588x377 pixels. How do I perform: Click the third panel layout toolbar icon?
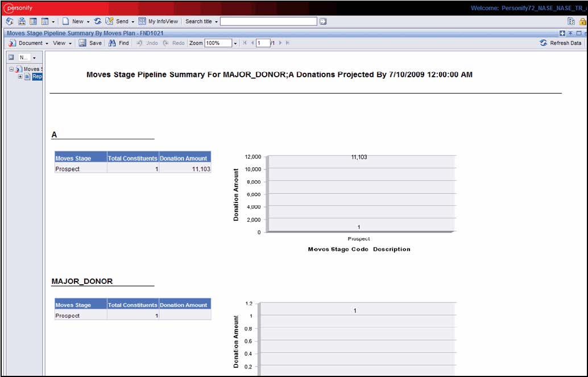click(x=34, y=22)
